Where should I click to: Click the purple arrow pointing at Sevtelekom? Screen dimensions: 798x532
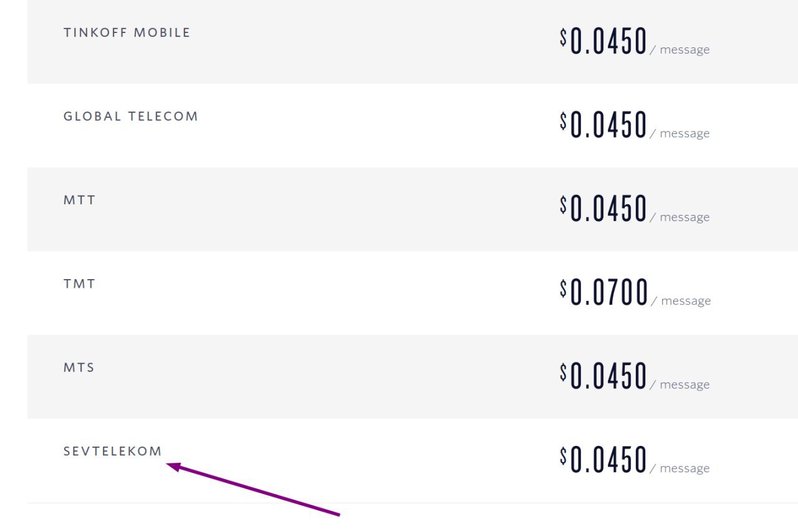coord(253,489)
